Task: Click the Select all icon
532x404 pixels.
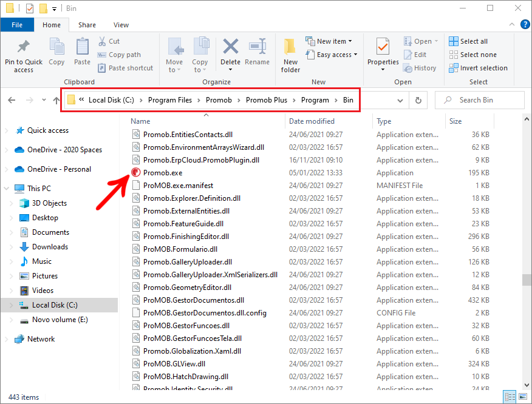Action: point(453,41)
